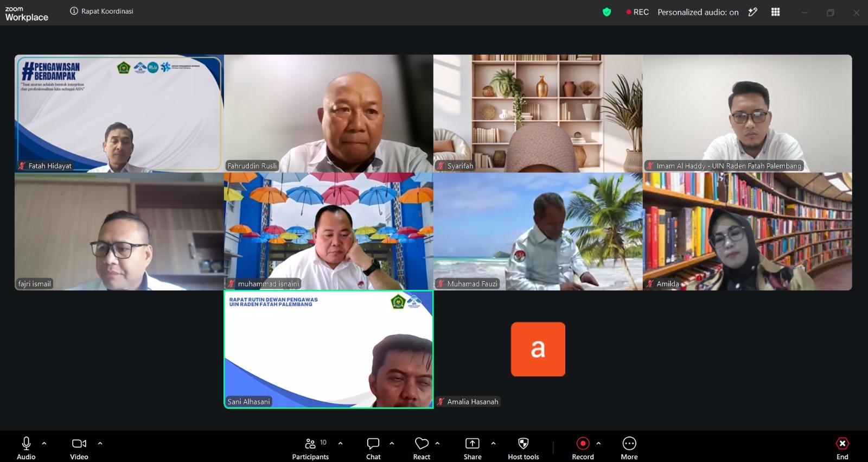868x462 pixels.
Task: Toggle the camera with Video button
Action: [x=79, y=448]
